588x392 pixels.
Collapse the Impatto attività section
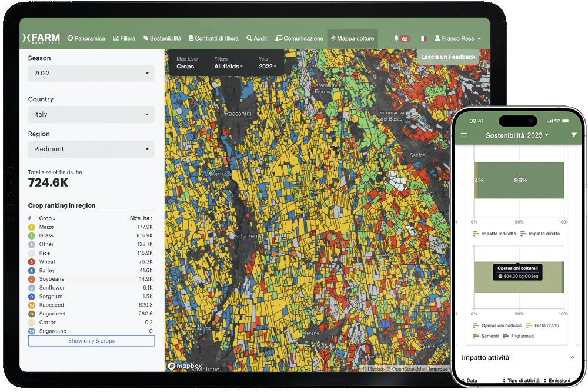tap(572, 358)
